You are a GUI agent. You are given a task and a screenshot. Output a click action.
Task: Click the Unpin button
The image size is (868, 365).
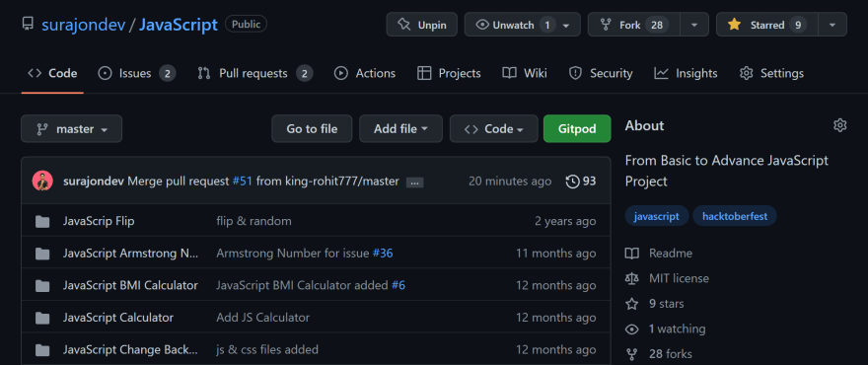click(x=422, y=25)
